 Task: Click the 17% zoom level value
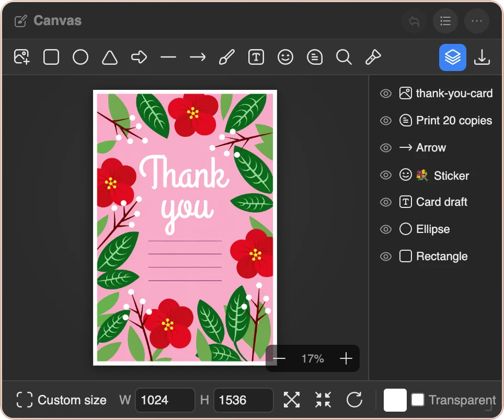[x=313, y=359]
